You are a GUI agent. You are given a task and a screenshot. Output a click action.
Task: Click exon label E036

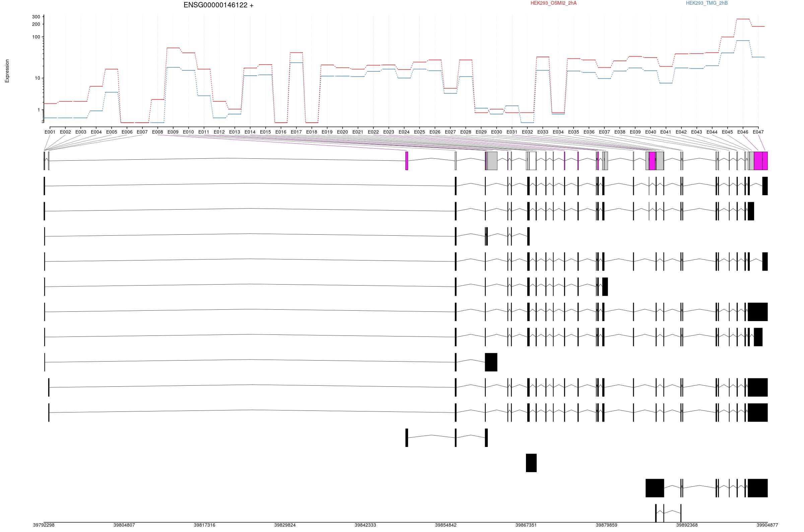coord(589,132)
